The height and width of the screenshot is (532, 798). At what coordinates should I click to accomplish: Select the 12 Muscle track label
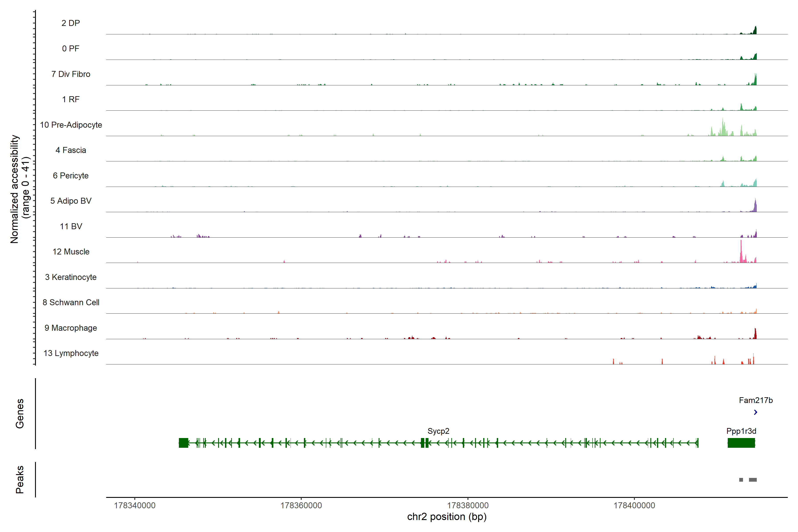71,252
